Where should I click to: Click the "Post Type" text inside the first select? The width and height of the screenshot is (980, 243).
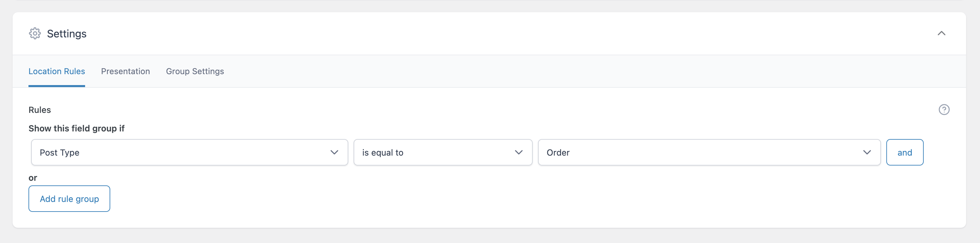[x=60, y=153]
